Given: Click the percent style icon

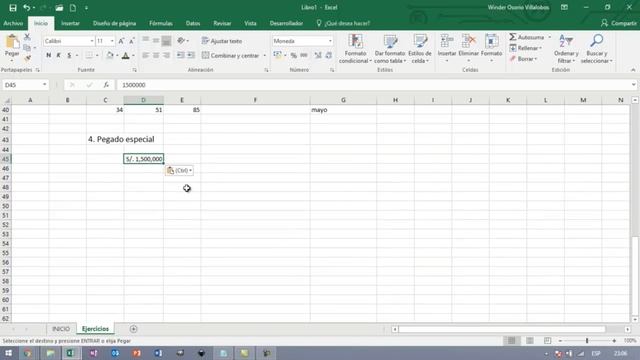Looking at the screenshot, I should click(x=294, y=55).
